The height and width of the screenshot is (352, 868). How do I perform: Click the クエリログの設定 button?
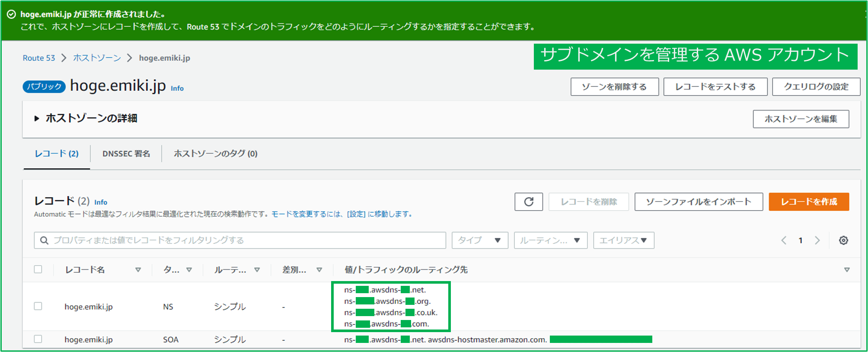[816, 87]
